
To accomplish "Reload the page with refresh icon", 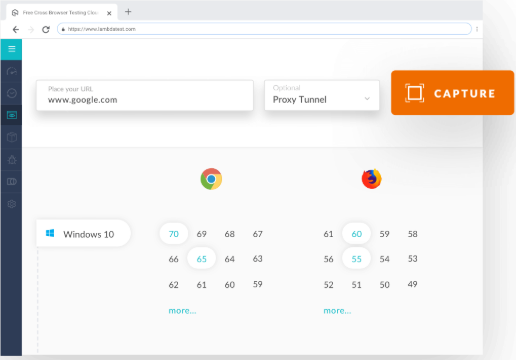I will [x=46, y=30].
